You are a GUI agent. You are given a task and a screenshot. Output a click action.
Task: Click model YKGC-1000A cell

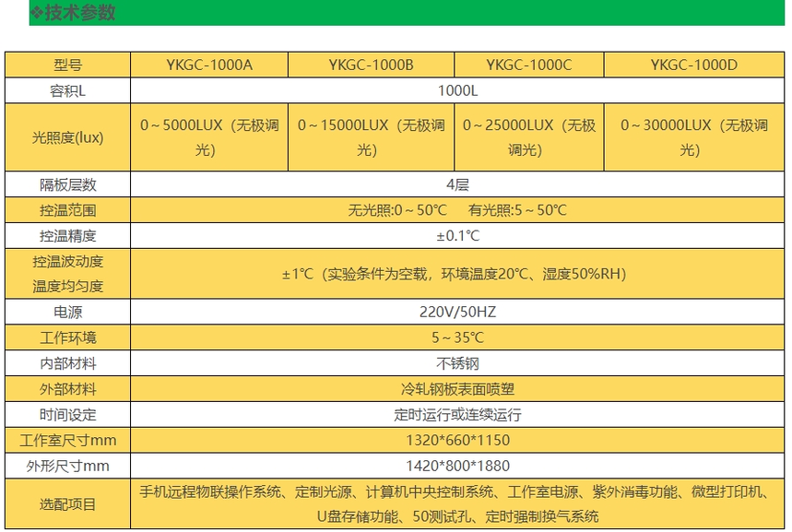pos(209,65)
